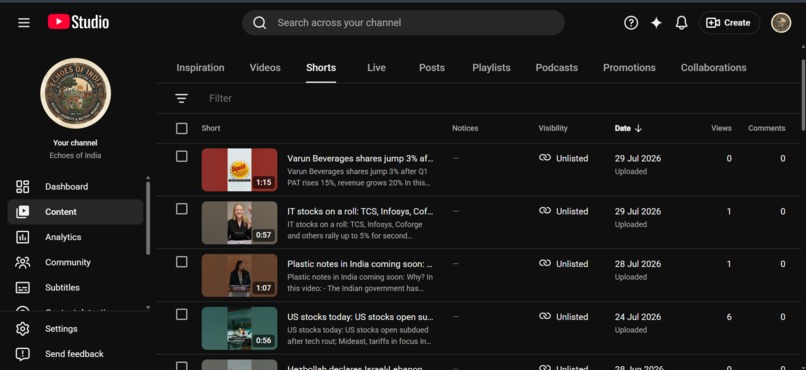Sort by the Views column header
This screenshot has width=806, height=370.
point(721,128)
